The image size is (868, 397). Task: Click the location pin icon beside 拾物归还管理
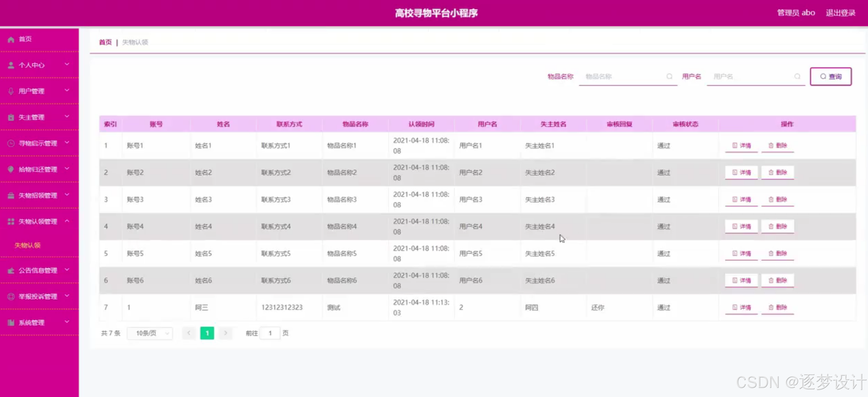click(x=11, y=169)
